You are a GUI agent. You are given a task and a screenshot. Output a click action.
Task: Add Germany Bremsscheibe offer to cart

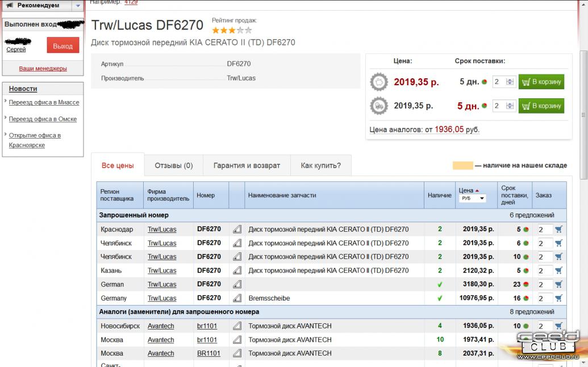[558, 298]
